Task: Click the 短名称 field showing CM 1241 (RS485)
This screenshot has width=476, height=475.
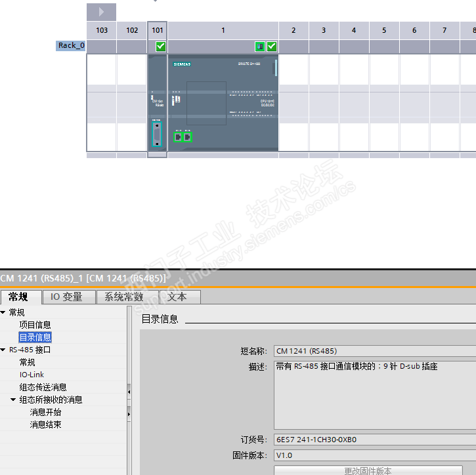Action: click(x=375, y=351)
